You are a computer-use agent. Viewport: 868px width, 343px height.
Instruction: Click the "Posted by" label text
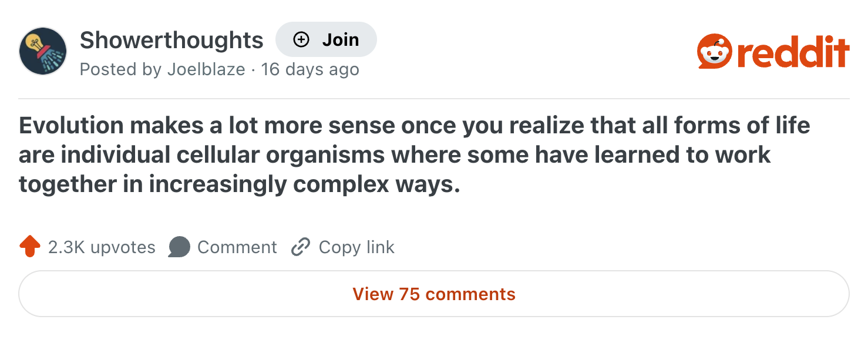120,69
